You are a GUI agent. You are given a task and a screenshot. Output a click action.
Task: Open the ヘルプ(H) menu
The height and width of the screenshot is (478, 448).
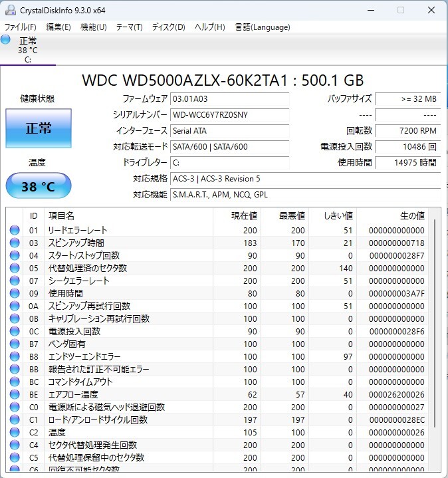pyautogui.click(x=210, y=27)
